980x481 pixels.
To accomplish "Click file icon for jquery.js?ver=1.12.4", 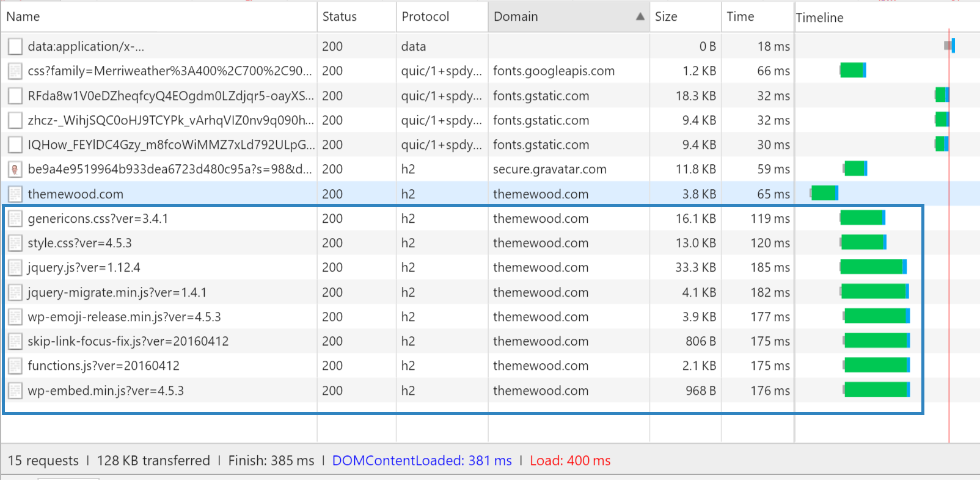I will click(15, 267).
